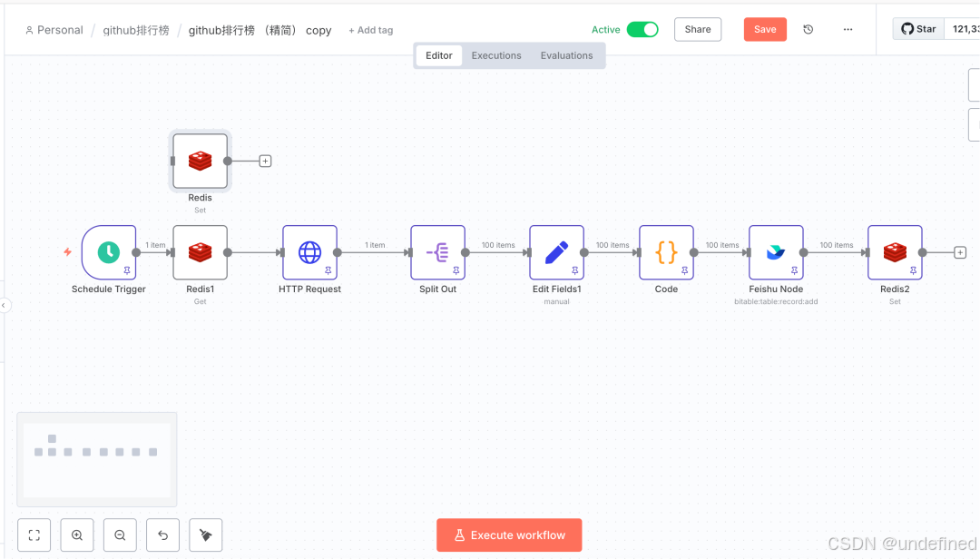Select the Redis Set node
This screenshot has height=559, width=980.
pos(200,161)
